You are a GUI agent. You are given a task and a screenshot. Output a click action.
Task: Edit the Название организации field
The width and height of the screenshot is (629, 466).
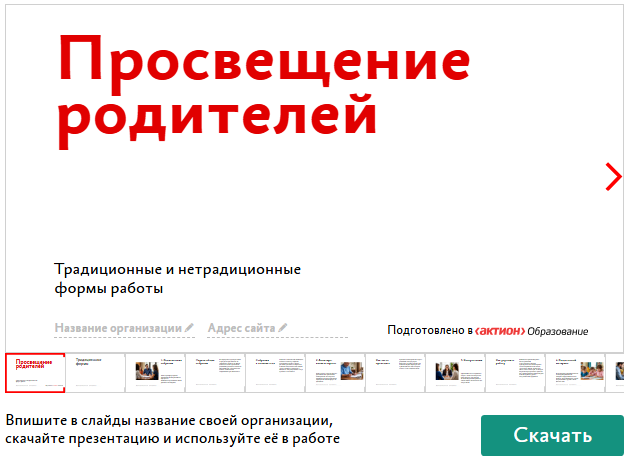119,328
